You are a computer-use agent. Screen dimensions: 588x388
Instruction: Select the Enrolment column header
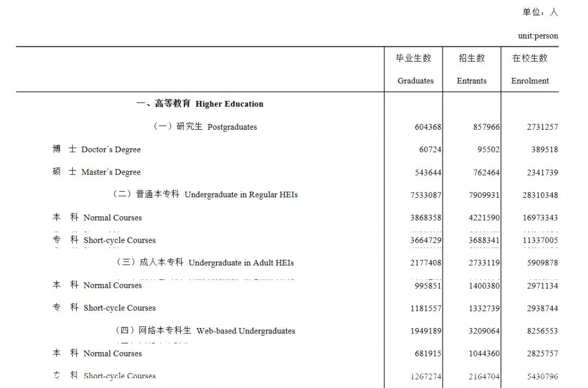(x=530, y=81)
